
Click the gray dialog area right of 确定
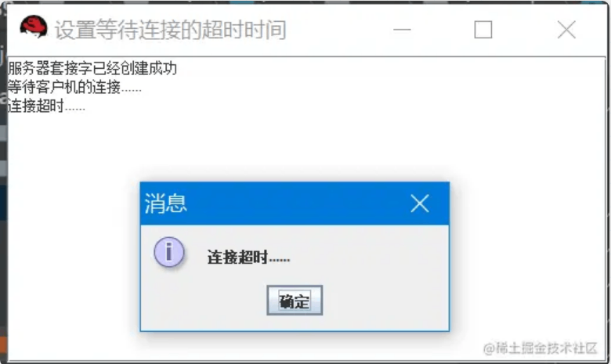click(x=384, y=300)
